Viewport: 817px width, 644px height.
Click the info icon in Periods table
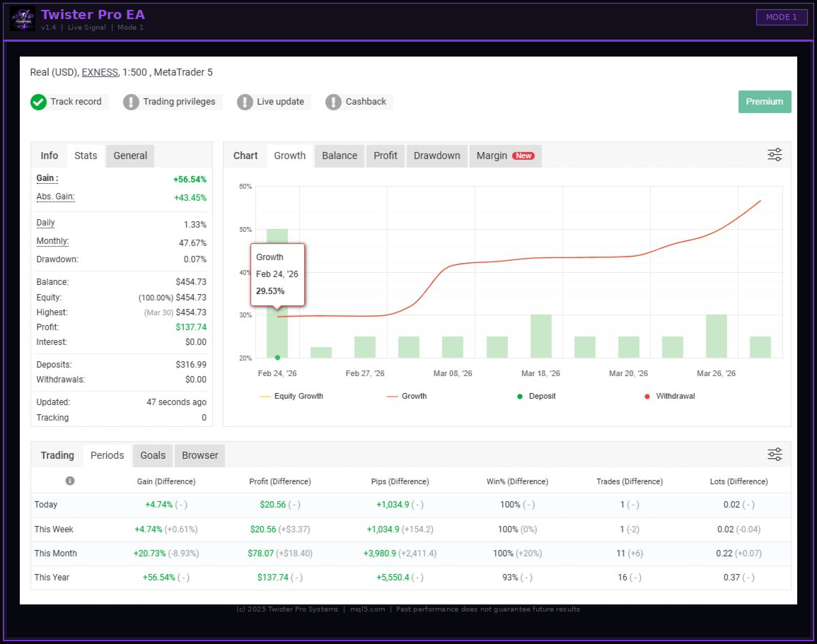click(x=70, y=481)
